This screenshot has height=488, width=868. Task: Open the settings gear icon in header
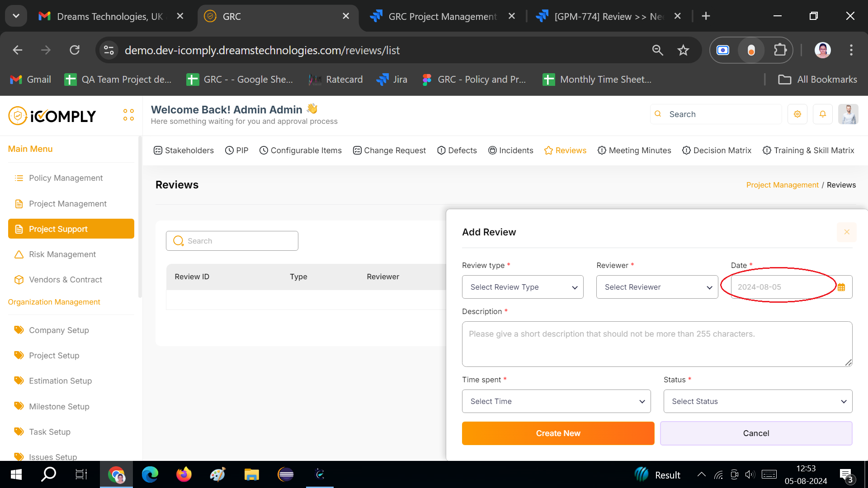click(x=797, y=114)
